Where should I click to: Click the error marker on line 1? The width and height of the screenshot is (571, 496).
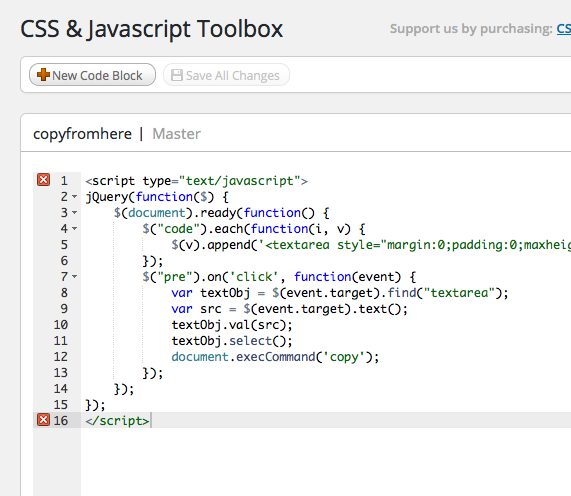43,180
